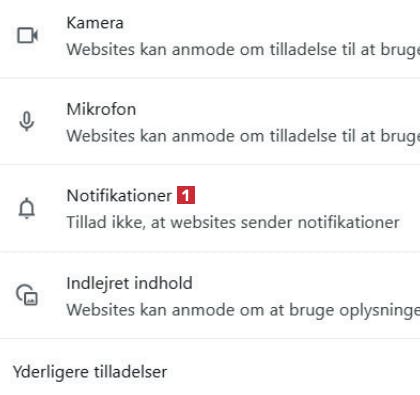Select the Indlejret indhold title
The width and height of the screenshot is (420, 395).
(129, 283)
